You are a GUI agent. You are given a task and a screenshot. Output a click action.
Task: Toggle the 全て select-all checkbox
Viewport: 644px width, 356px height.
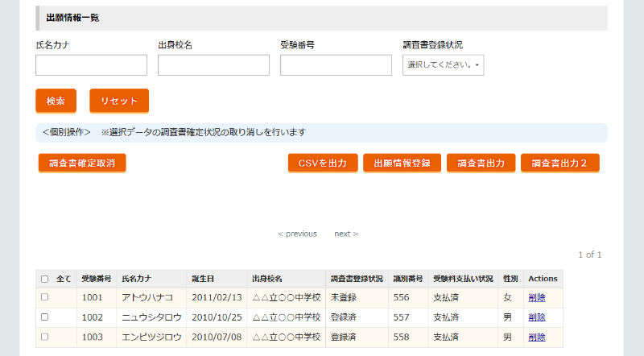45,279
